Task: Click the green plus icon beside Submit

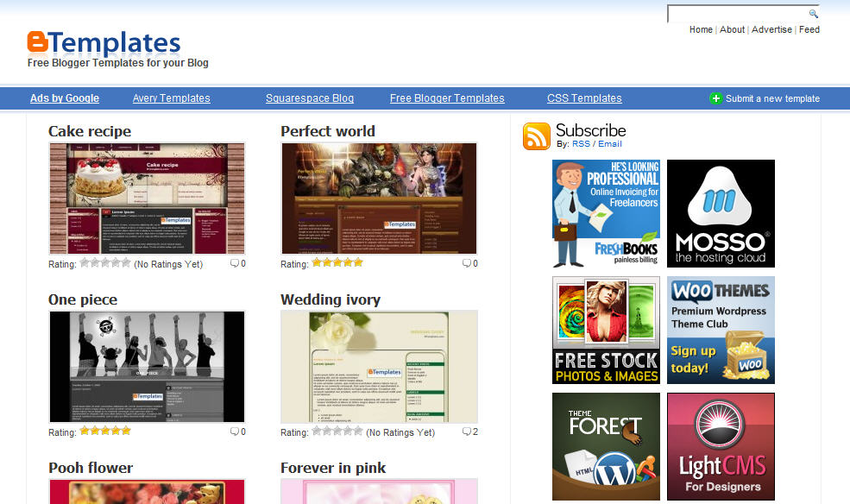Action: coord(716,98)
